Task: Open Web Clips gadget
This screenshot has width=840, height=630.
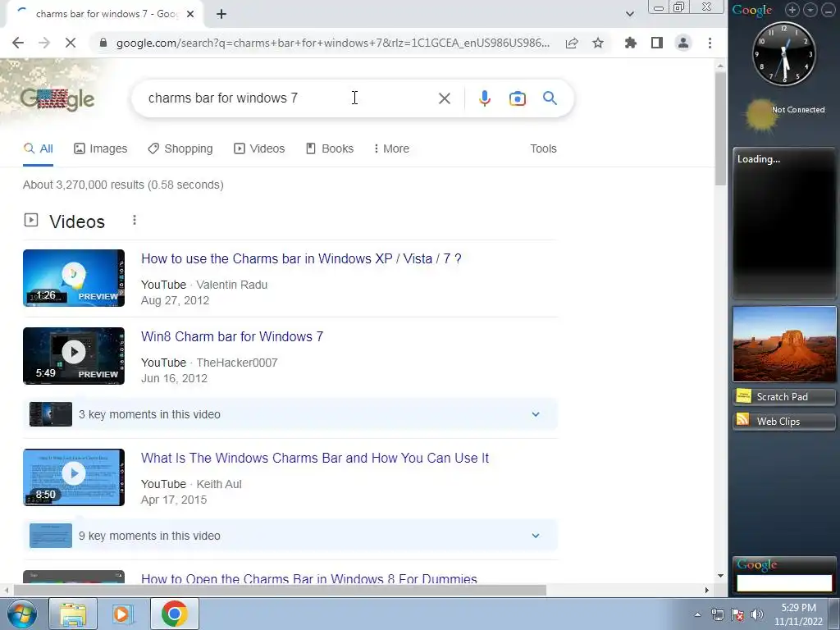Action: (784, 421)
